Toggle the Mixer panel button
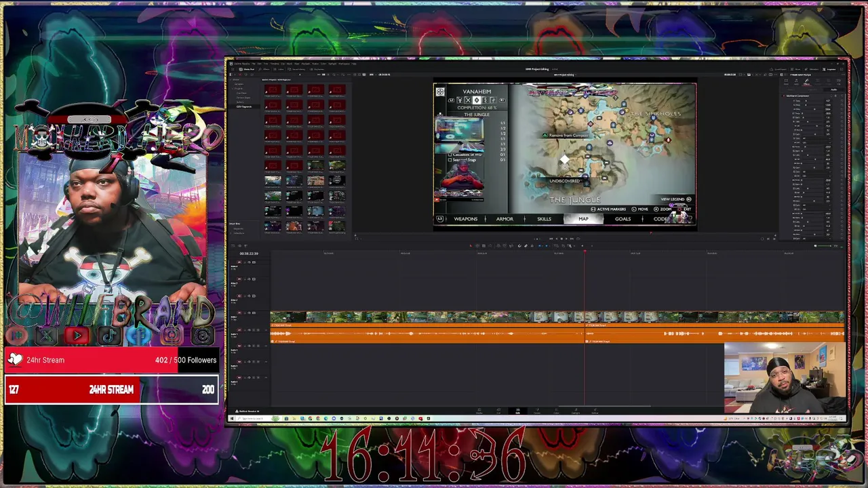This screenshot has height=488, width=868. [795, 69]
